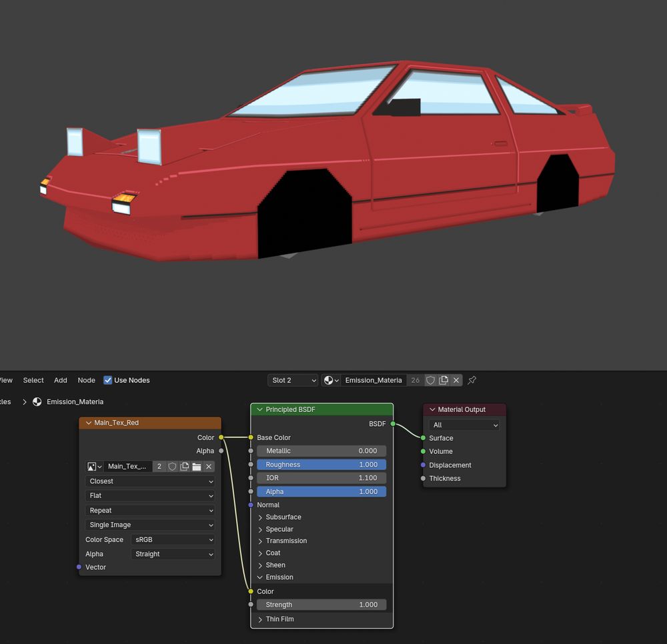Click the Emission Strength slider
Image resolution: width=667 pixels, height=644 pixels.
(x=321, y=605)
